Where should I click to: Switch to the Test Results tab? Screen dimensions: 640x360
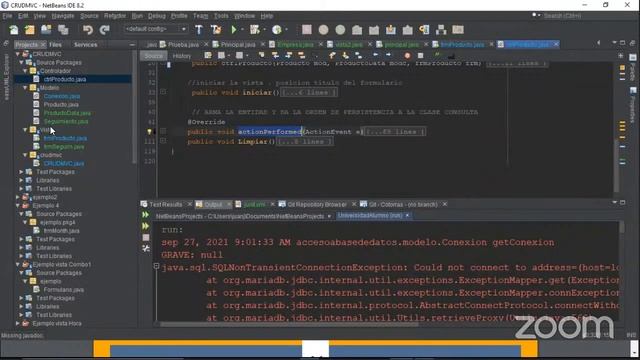click(x=165, y=204)
